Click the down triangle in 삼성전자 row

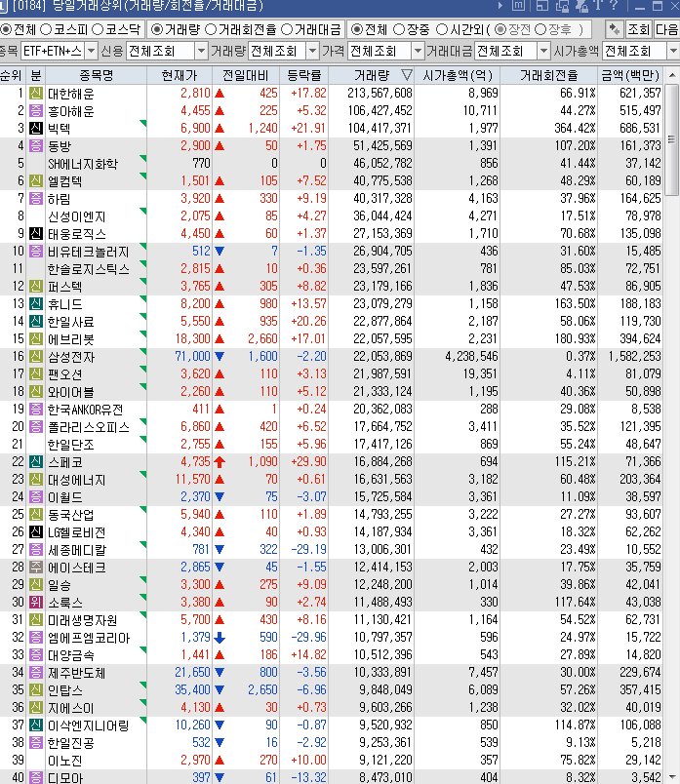pos(220,357)
